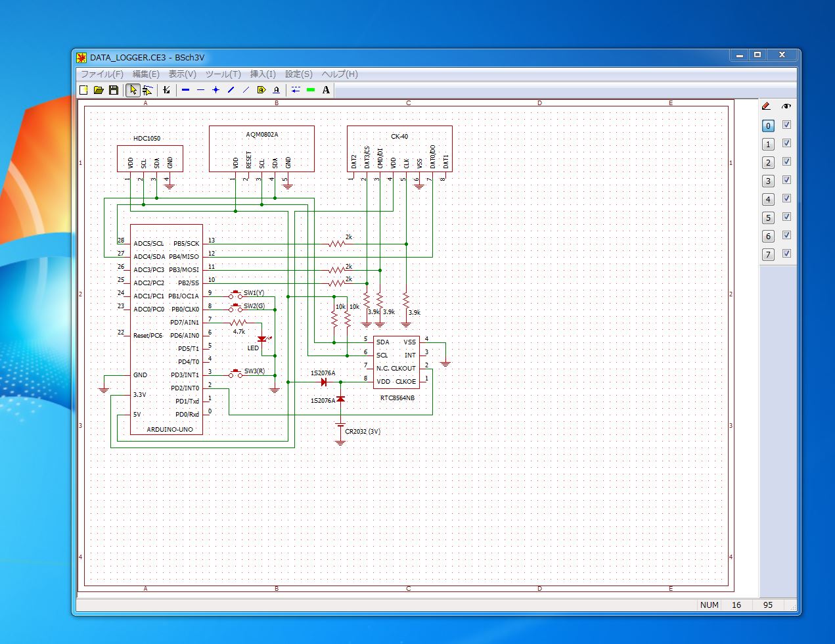
Task: Uncheck visibility checkbox for layer 0
Action: coord(786,125)
